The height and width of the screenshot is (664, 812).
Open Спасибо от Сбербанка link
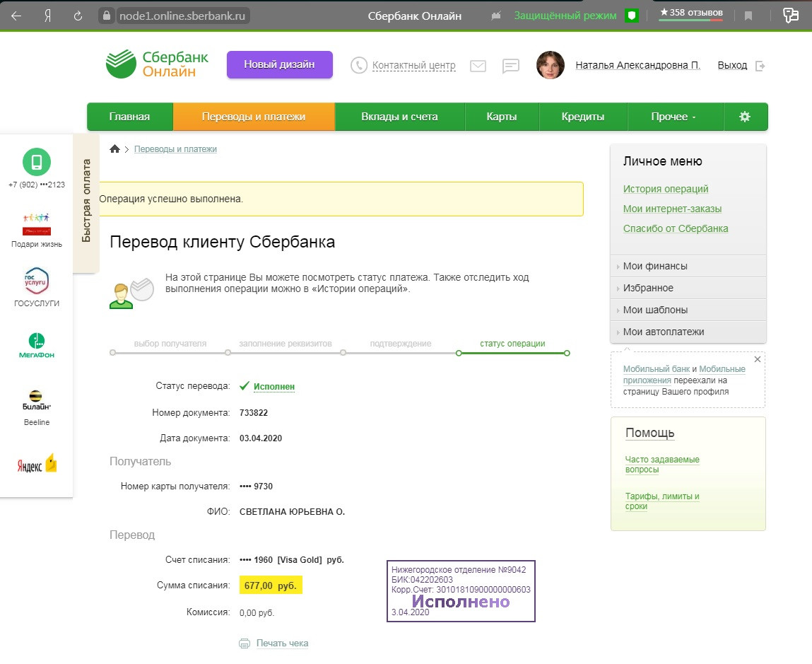click(x=676, y=228)
